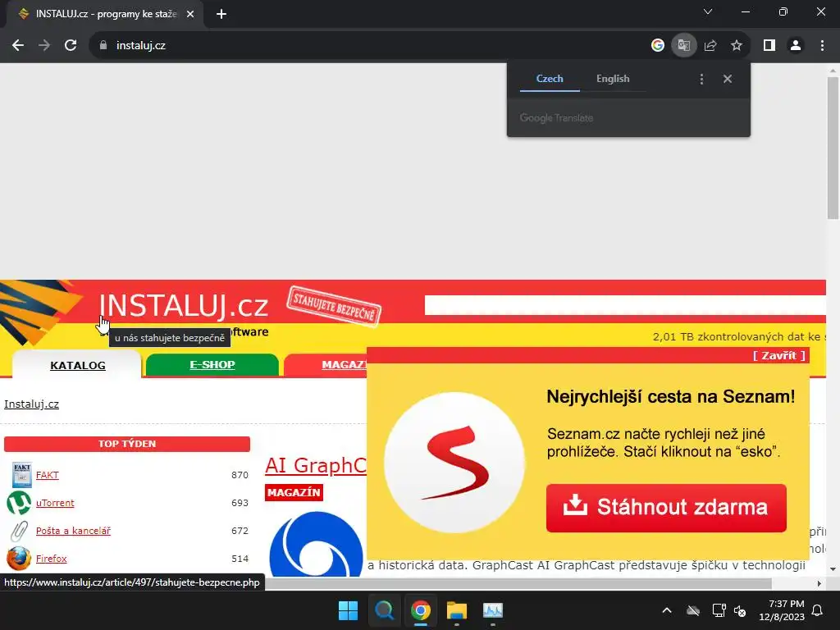Click the Stahujete bezpečně stamp

pos(335,306)
